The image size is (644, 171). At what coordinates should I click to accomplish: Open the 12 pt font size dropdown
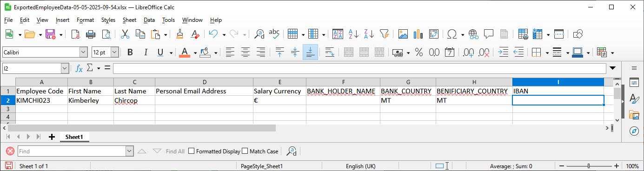pyautogui.click(x=114, y=52)
